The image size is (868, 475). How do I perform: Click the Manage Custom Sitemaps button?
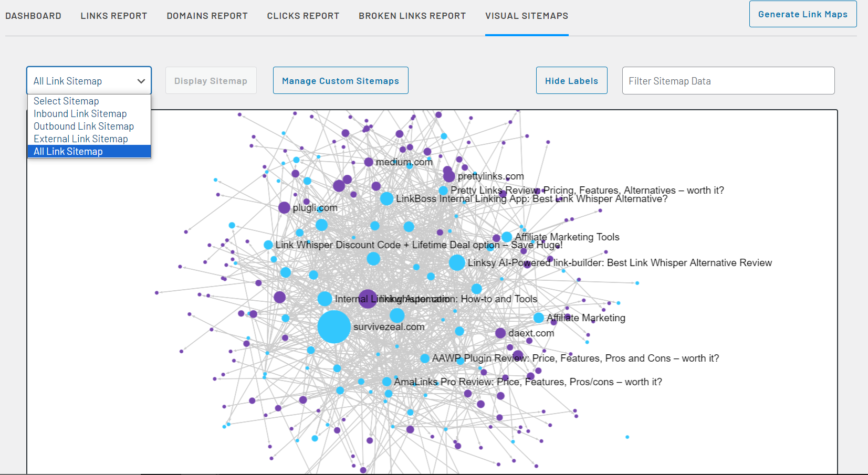[x=340, y=80]
